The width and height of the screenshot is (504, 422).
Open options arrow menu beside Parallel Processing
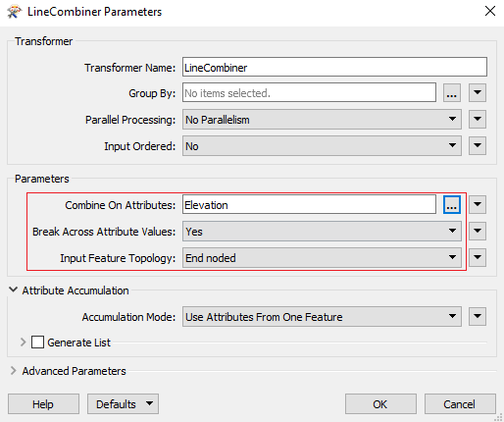pyautogui.click(x=478, y=119)
